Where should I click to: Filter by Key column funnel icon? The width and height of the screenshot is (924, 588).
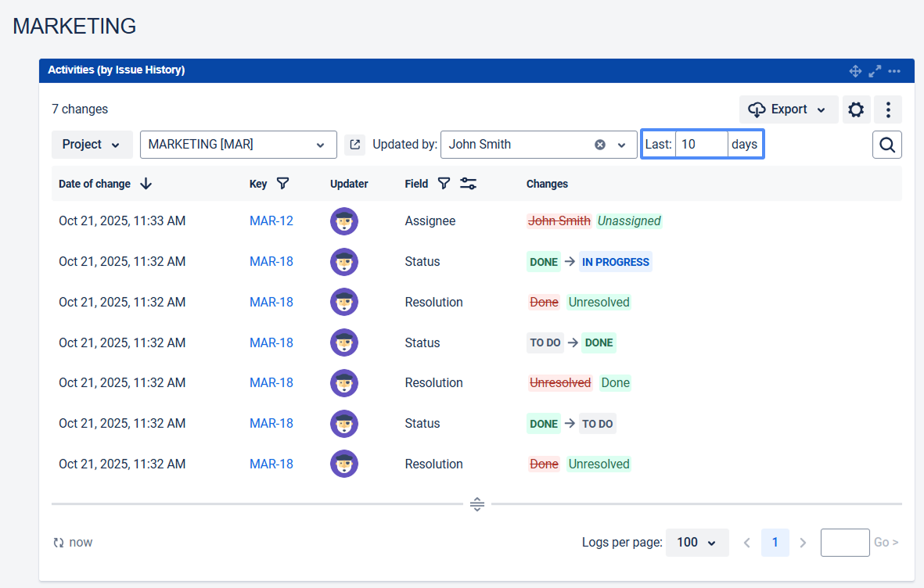[x=283, y=184]
